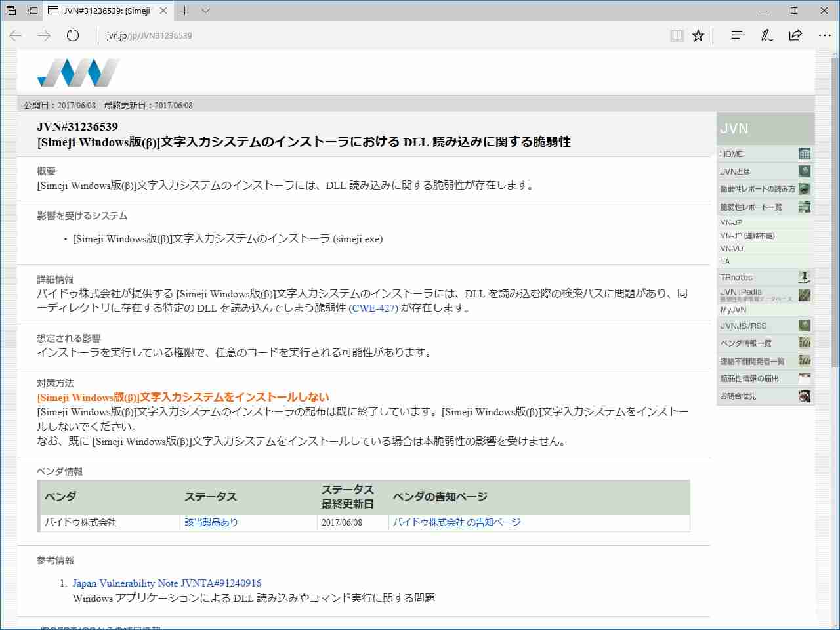
Task: Open JVN iPedia in the sidebar
Action: [x=741, y=292]
